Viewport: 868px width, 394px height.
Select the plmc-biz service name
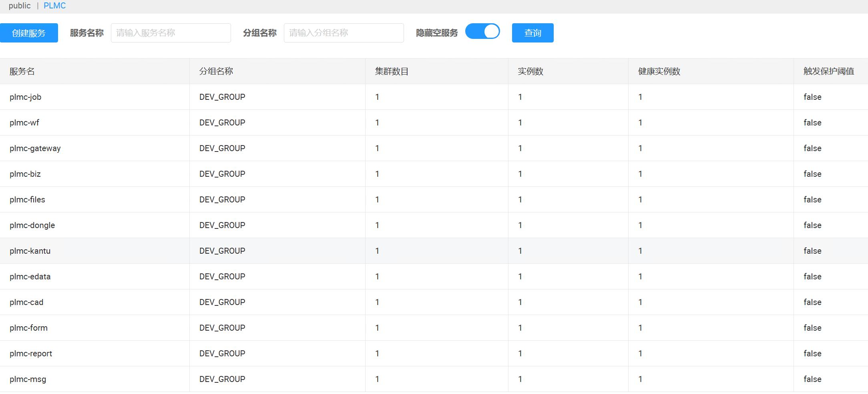tap(25, 174)
